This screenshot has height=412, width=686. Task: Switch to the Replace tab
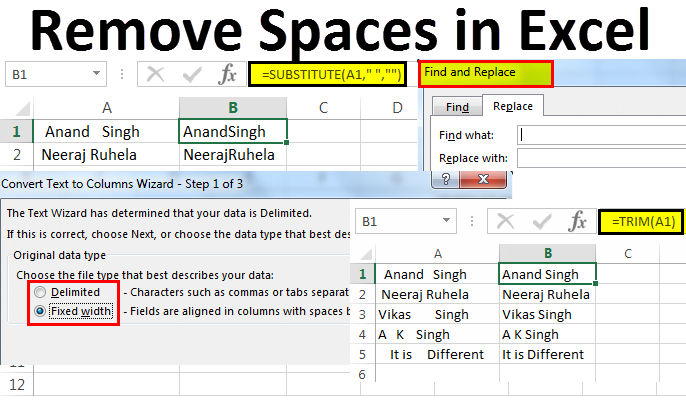click(x=513, y=106)
